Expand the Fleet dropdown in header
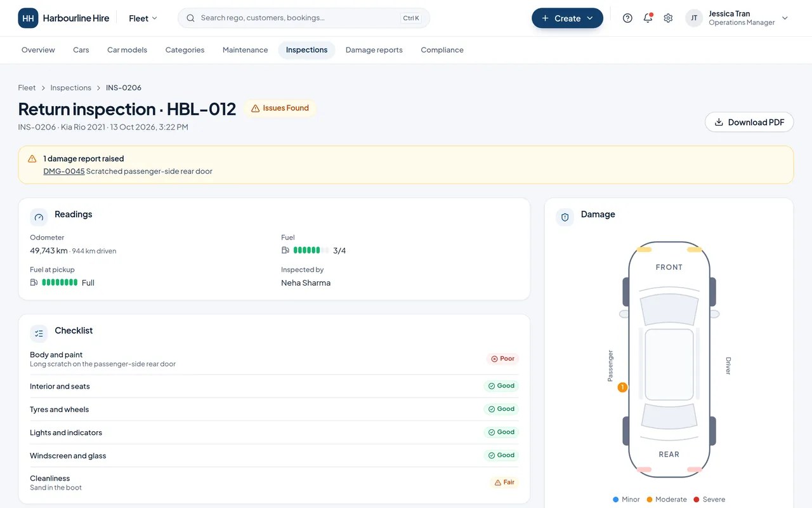The image size is (812, 508). [143, 18]
